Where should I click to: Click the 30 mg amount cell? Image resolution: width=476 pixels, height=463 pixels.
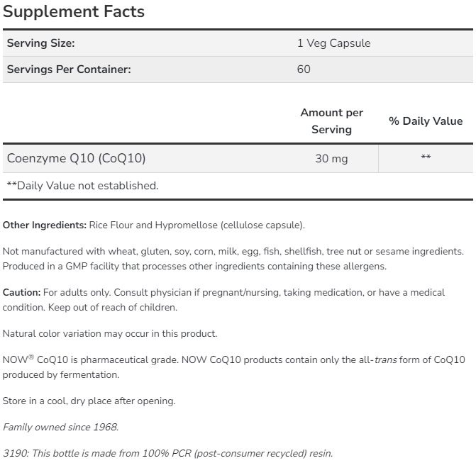click(x=331, y=159)
